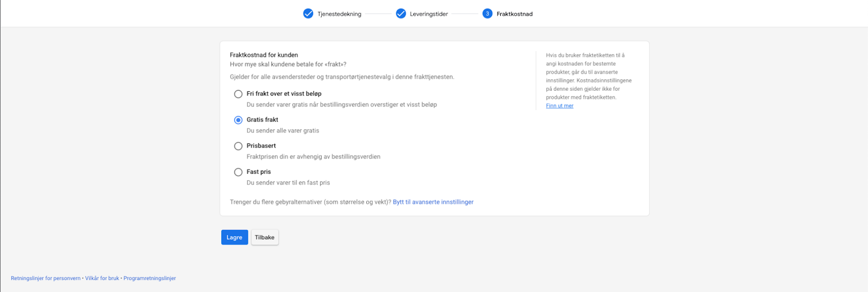Save with the Lagre button
The width and height of the screenshot is (868, 292).
click(234, 237)
